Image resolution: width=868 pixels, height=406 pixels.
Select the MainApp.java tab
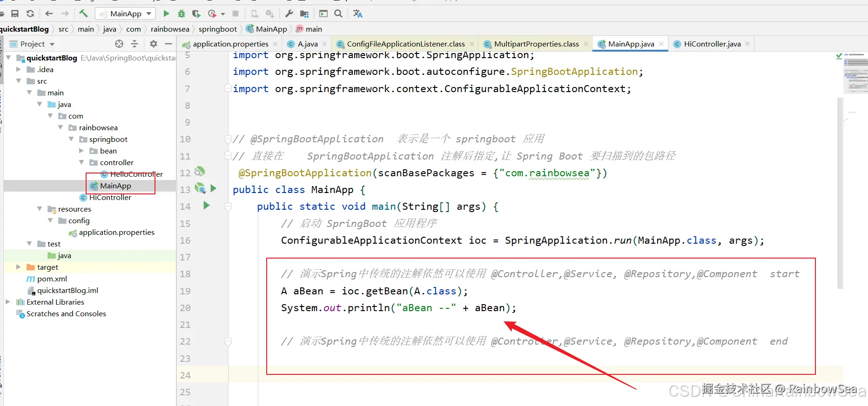tap(631, 44)
